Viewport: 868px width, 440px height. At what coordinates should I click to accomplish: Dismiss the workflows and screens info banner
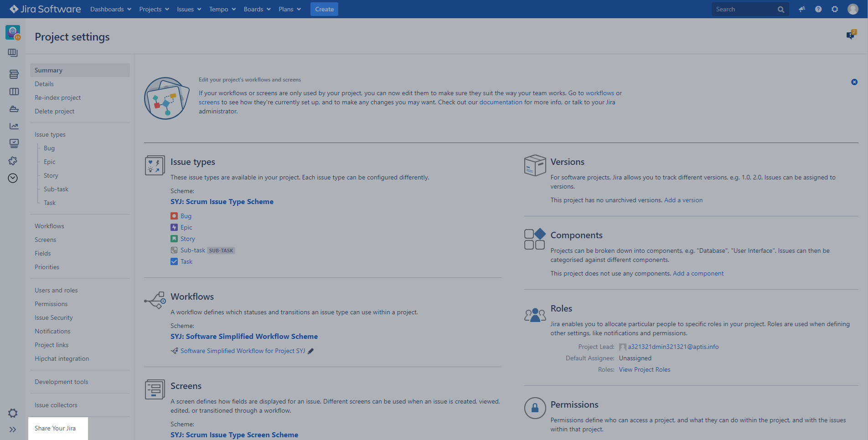854,82
